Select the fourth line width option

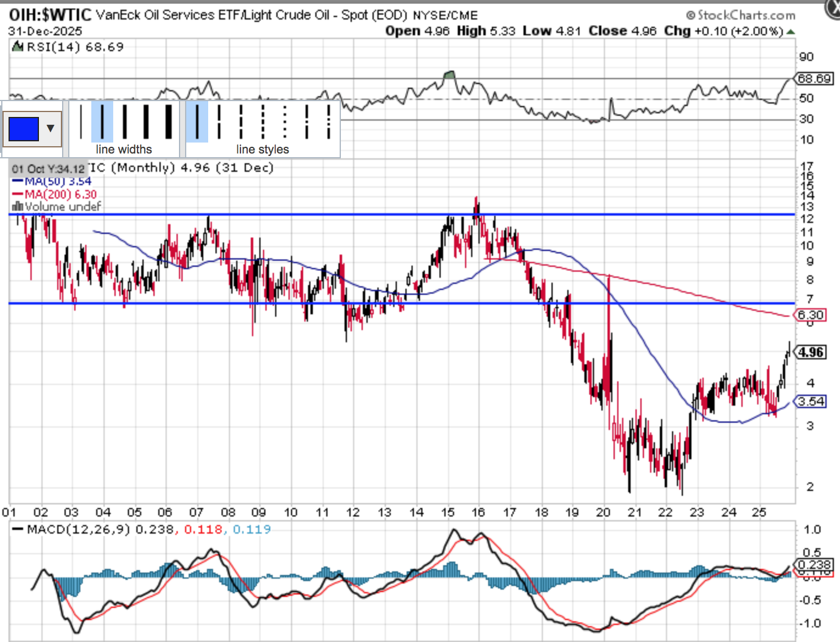(x=146, y=121)
